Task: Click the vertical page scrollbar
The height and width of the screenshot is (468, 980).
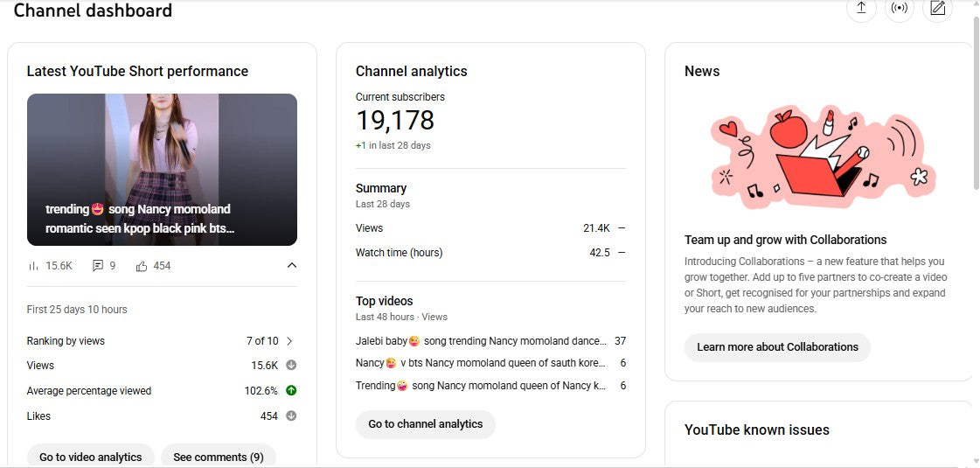Action: (x=976, y=105)
